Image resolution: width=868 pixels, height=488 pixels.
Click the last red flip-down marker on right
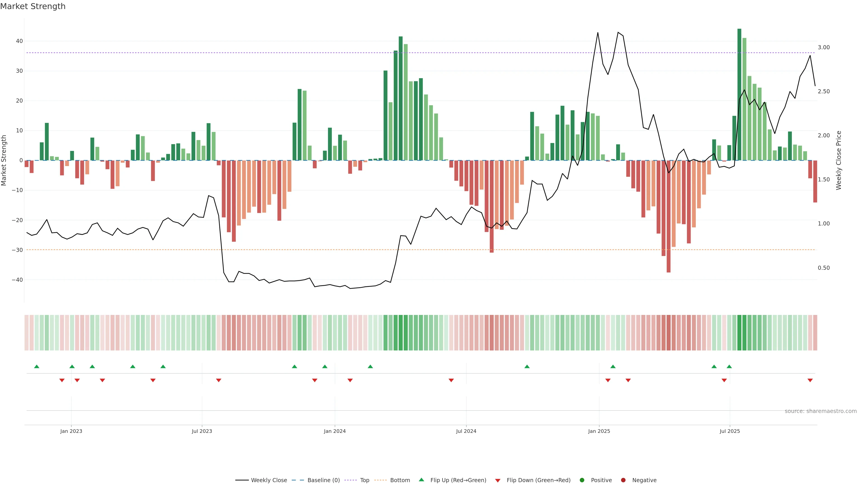[x=810, y=380]
